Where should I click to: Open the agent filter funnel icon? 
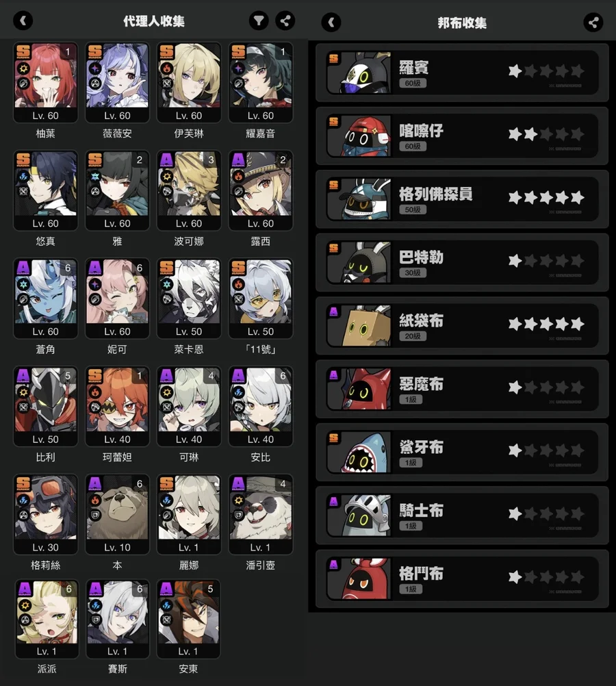pos(259,21)
